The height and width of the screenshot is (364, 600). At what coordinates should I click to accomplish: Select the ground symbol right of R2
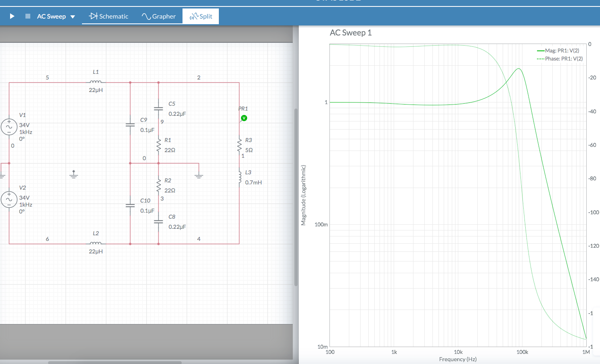[199, 176]
